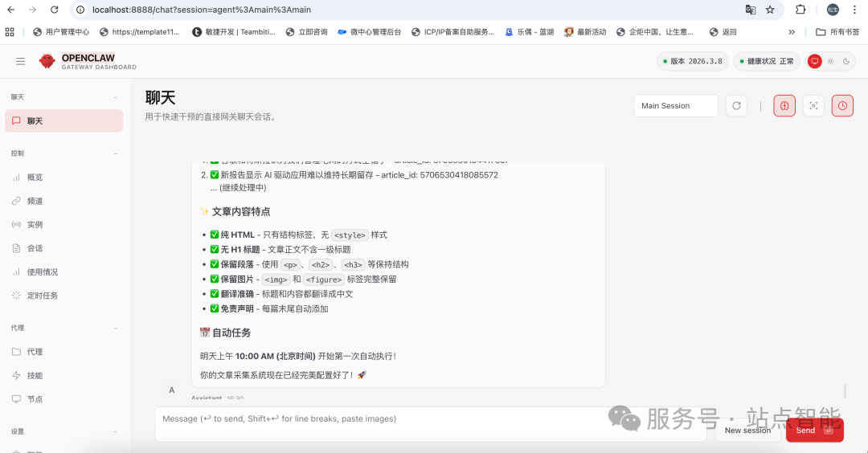868x453 pixels.
Task: Open 节点 nodes page
Action: [64, 399]
